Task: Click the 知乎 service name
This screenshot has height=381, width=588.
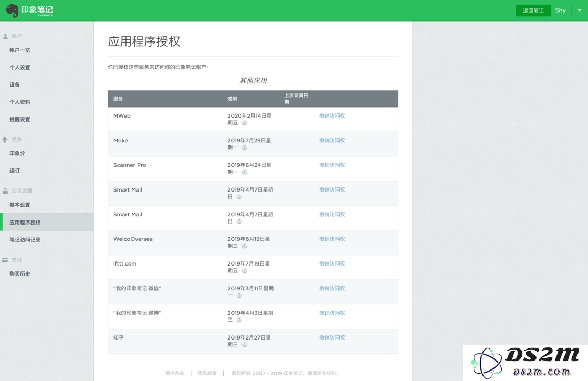Action: pyautogui.click(x=119, y=337)
